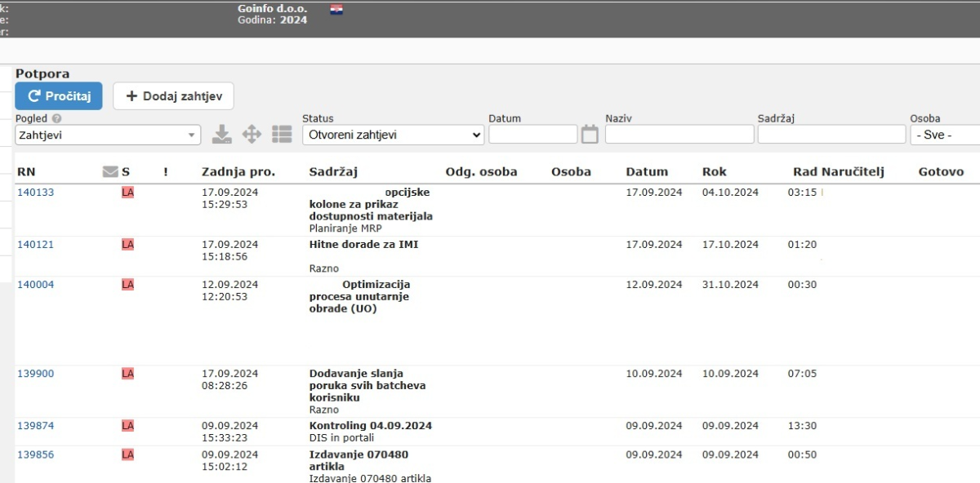Select content 'Hitne dorade za IMI'
This screenshot has height=483, width=980.
pos(363,245)
